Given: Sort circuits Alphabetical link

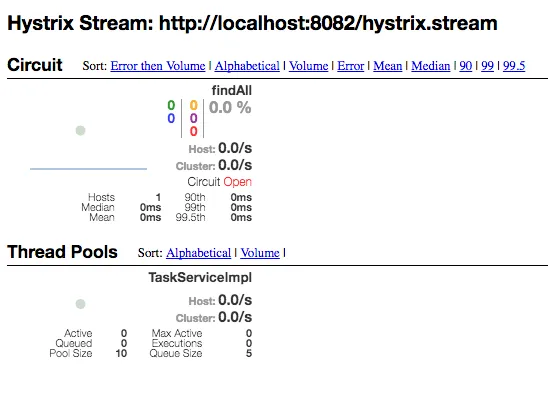Looking at the screenshot, I should tap(247, 66).
